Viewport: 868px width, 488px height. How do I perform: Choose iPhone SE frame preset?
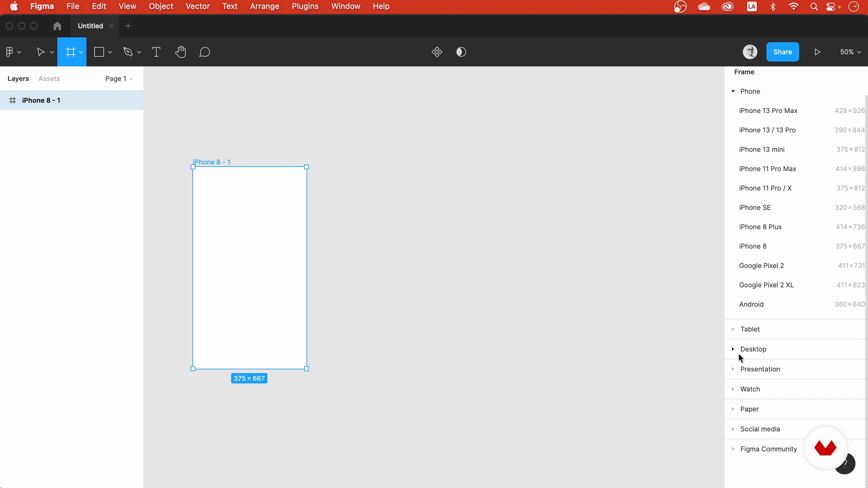click(x=796, y=208)
